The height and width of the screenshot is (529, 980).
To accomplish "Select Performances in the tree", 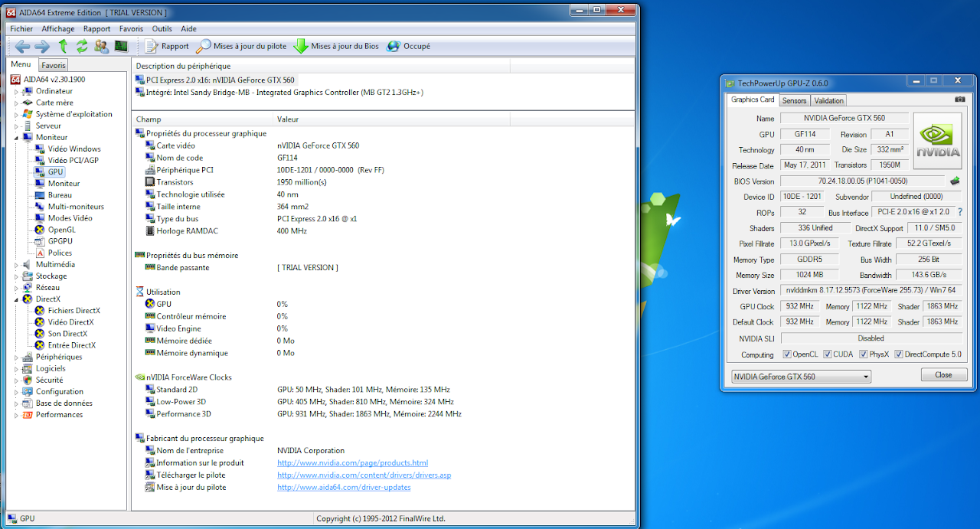I will pyautogui.click(x=53, y=415).
